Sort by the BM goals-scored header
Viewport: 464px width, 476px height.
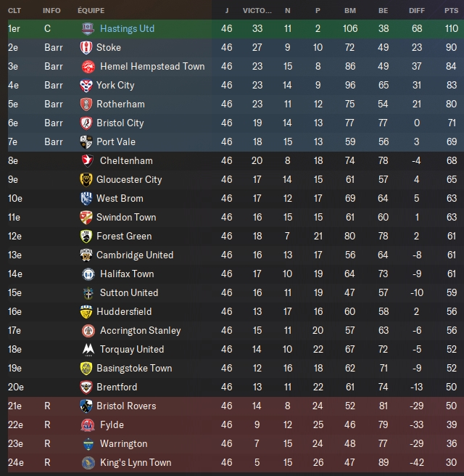[351, 11]
